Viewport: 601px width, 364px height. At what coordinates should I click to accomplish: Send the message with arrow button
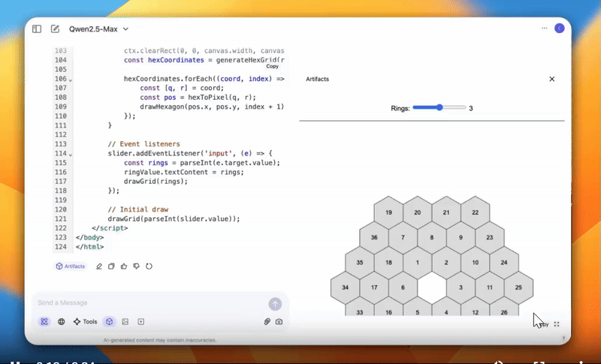coord(275,304)
